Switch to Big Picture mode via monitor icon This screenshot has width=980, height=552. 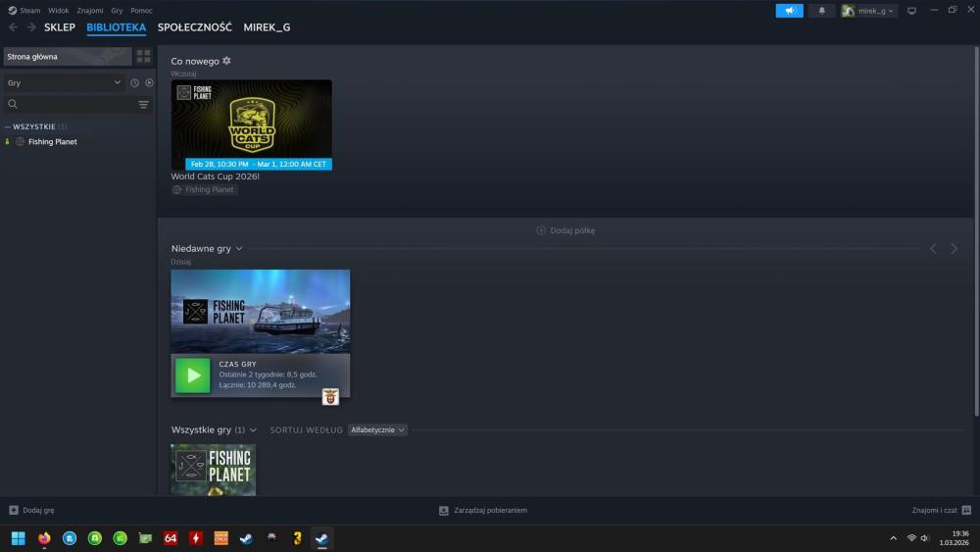pyautogui.click(x=911, y=11)
